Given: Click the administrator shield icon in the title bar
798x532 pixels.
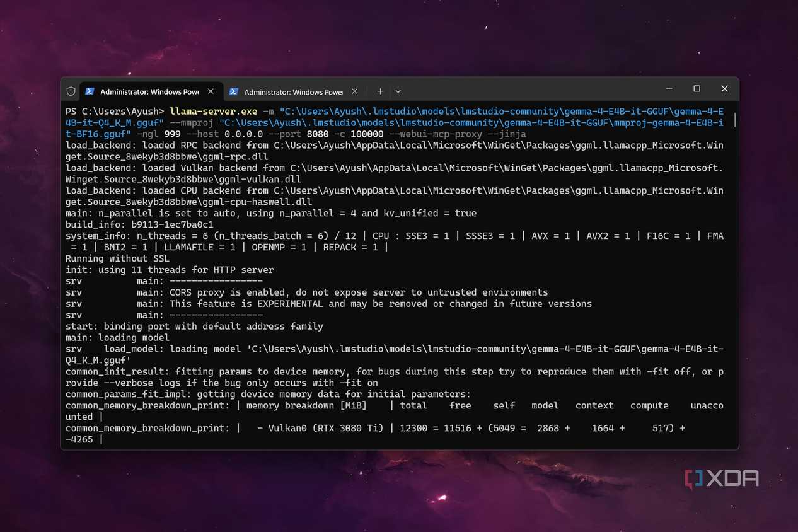Looking at the screenshot, I should tap(71, 91).
